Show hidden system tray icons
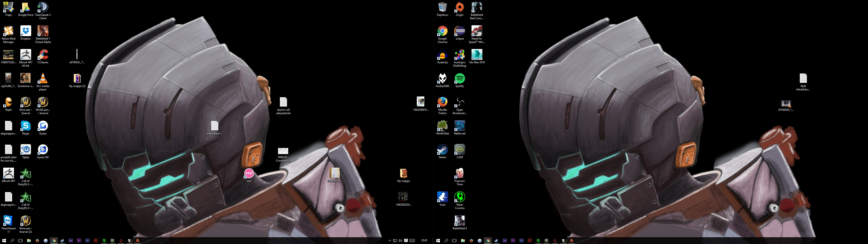Image resolution: width=868 pixels, height=244 pixels. pyautogui.click(x=389, y=241)
